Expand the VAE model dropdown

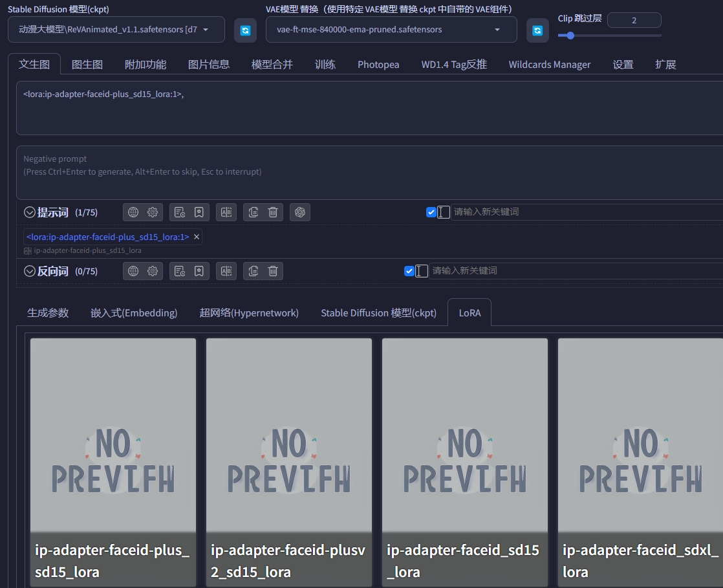[391, 30]
